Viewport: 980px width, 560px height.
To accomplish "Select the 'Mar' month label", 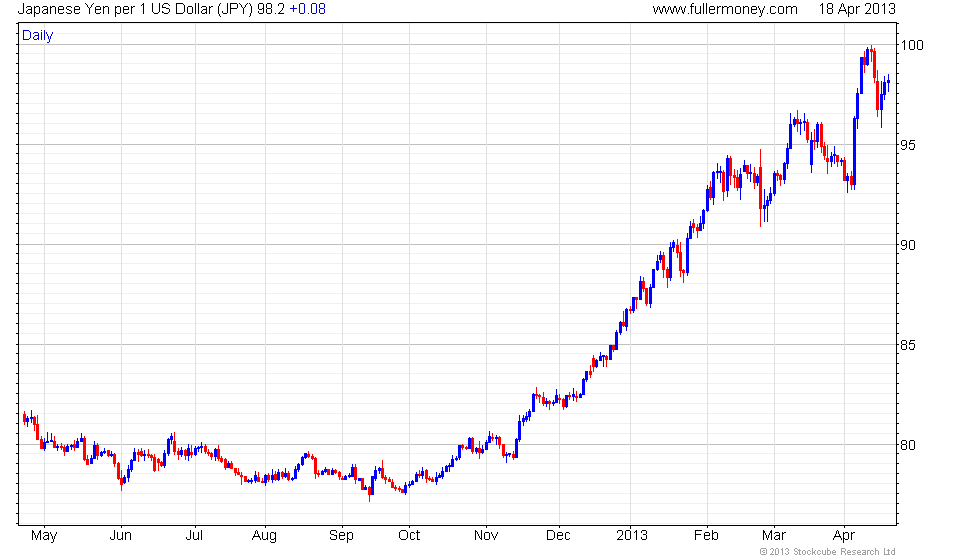I will [774, 536].
